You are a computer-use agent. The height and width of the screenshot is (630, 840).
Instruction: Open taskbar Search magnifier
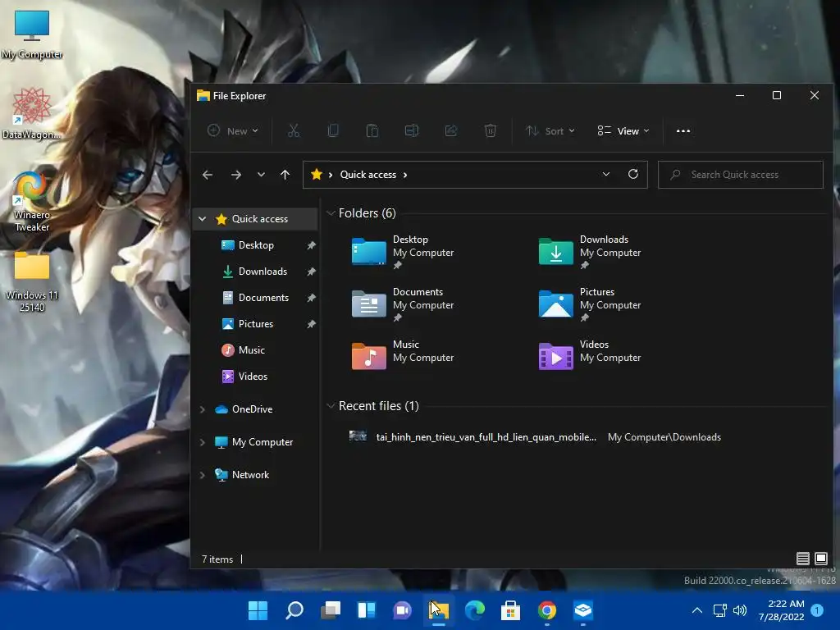294,609
